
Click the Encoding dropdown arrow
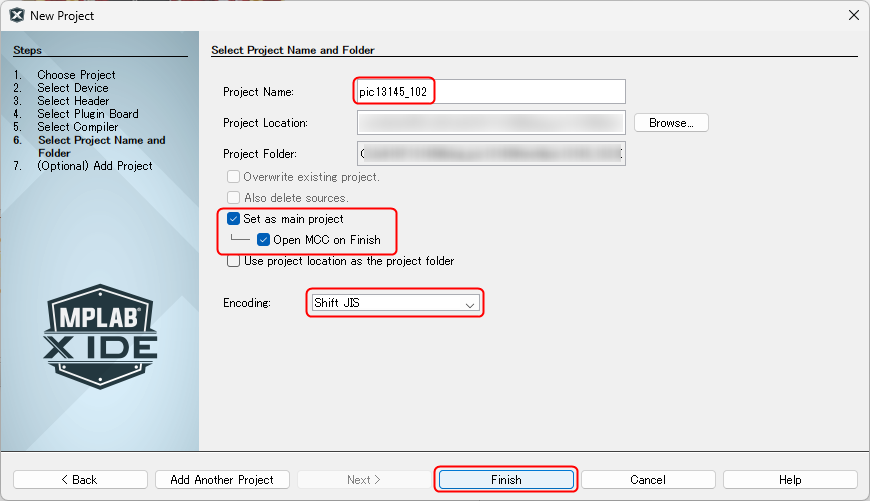[x=469, y=303]
